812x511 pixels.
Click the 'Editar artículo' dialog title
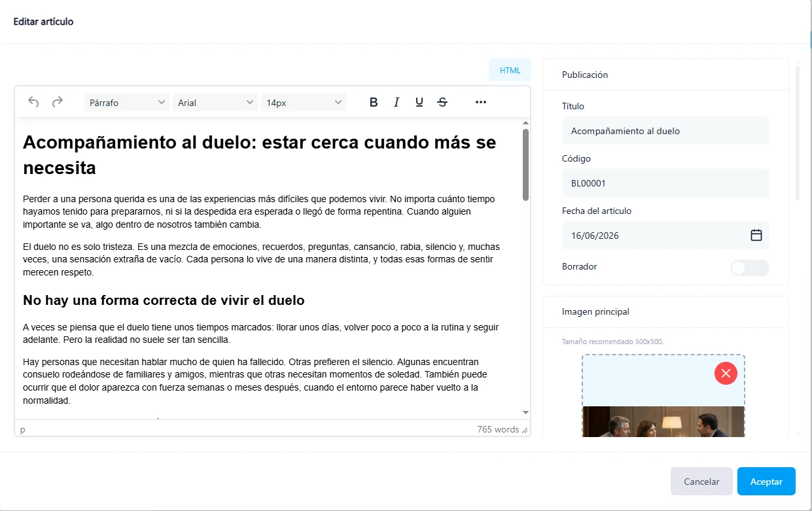[x=43, y=22]
